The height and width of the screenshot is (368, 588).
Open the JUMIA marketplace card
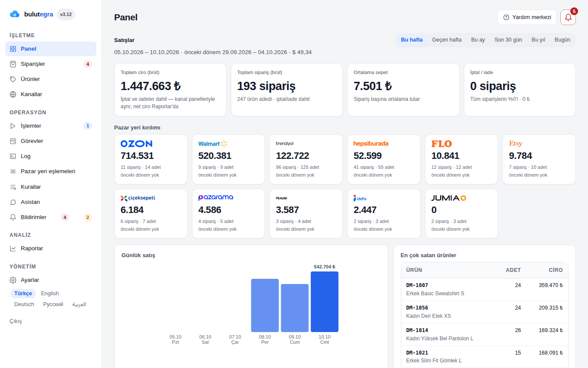461,213
